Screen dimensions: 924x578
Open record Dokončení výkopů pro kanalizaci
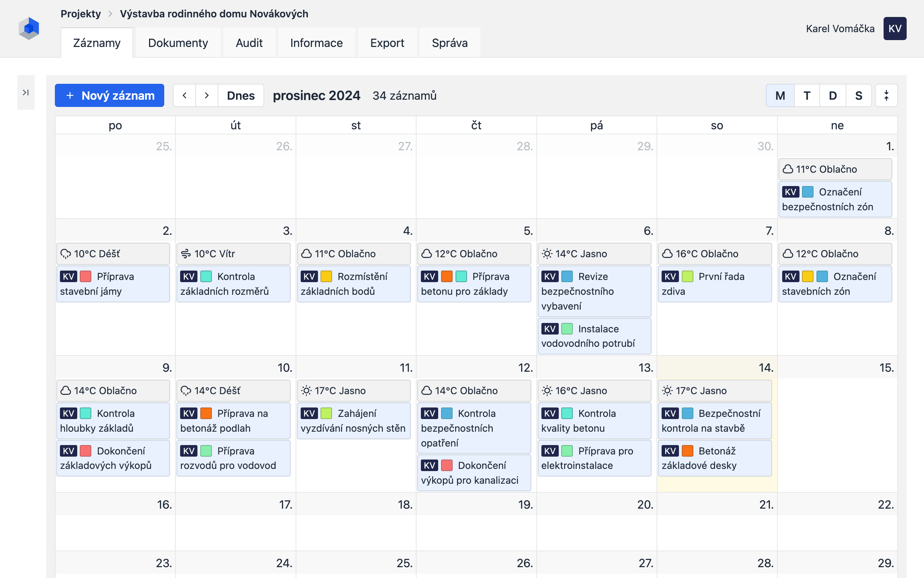tap(474, 473)
